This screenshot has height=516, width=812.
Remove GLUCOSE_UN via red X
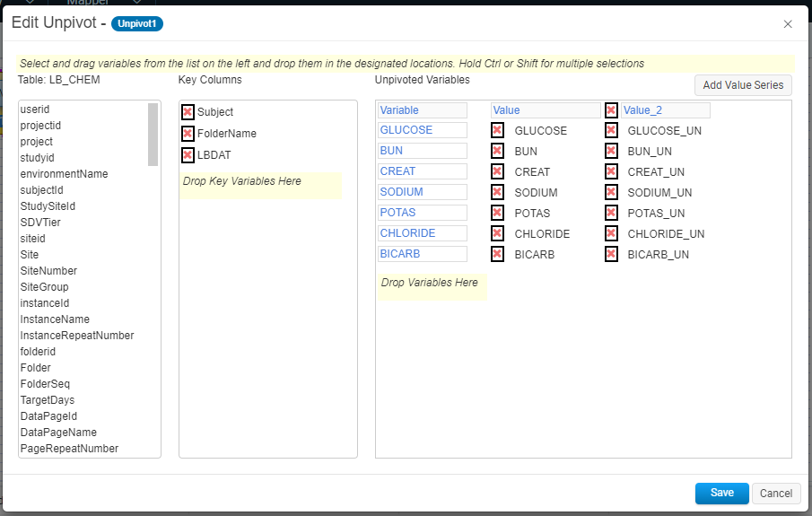[611, 130]
